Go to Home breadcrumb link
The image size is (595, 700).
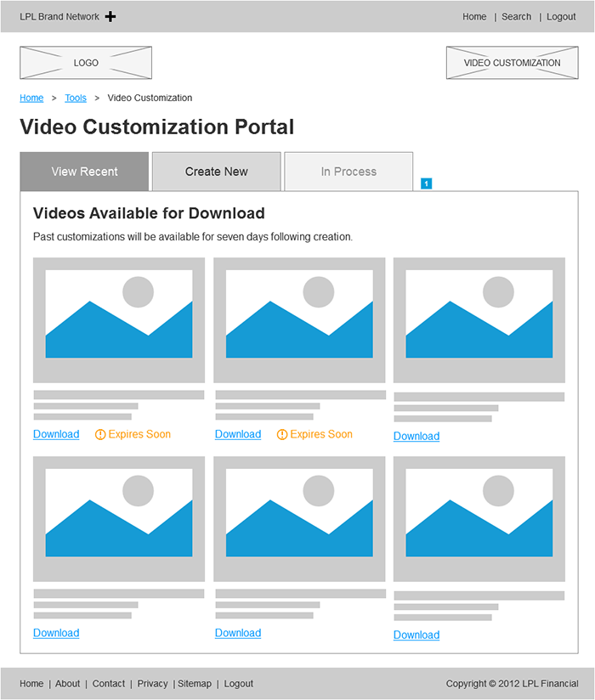coord(31,98)
